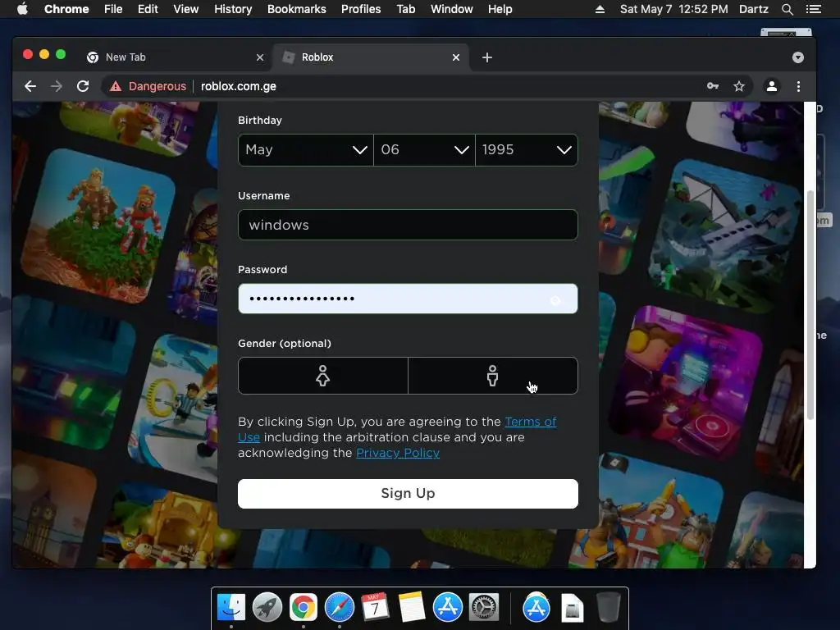
Task: Open the Bookmarks menu
Action: click(x=297, y=9)
